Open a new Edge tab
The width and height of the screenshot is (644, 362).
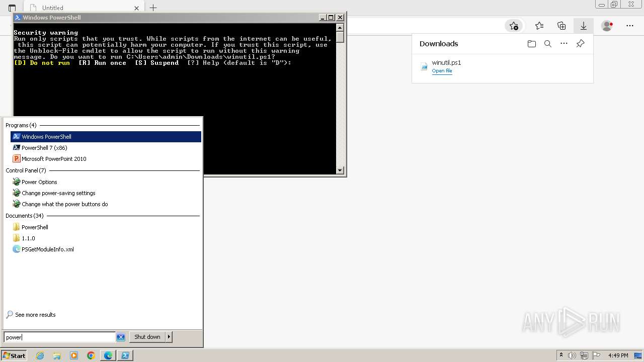point(153,8)
